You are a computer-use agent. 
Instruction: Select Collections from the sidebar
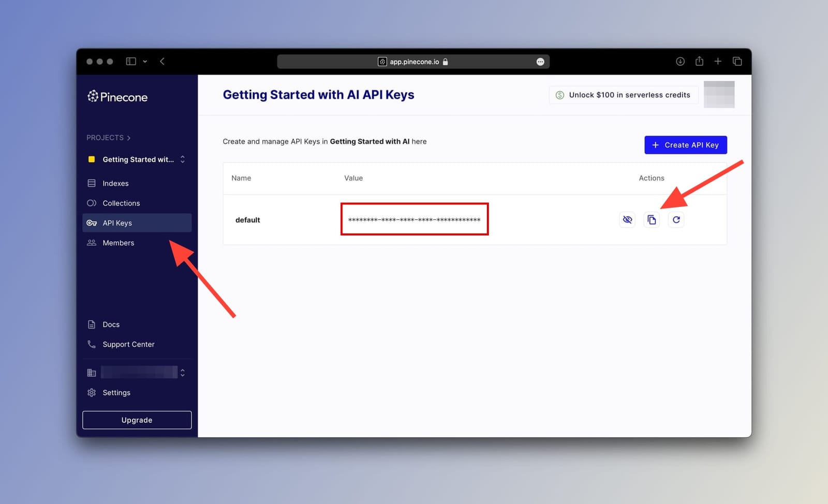121,203
